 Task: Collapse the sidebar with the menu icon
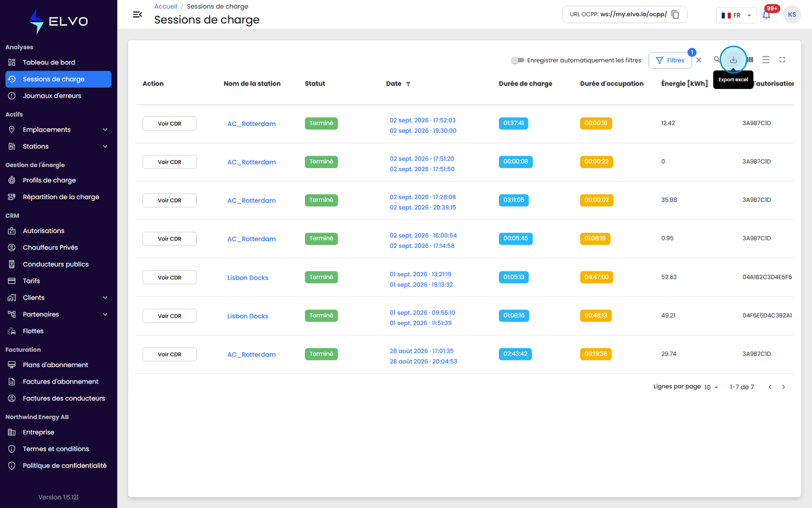click(x=137, y=14)
